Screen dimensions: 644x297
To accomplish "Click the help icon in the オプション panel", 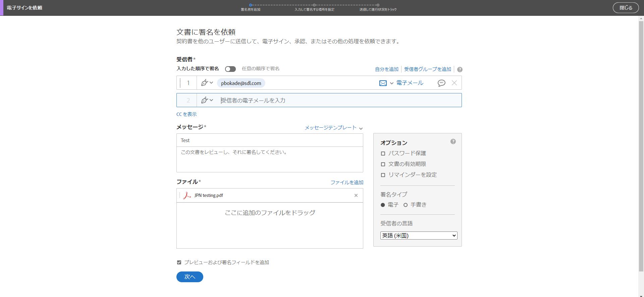I will [453, 141].
